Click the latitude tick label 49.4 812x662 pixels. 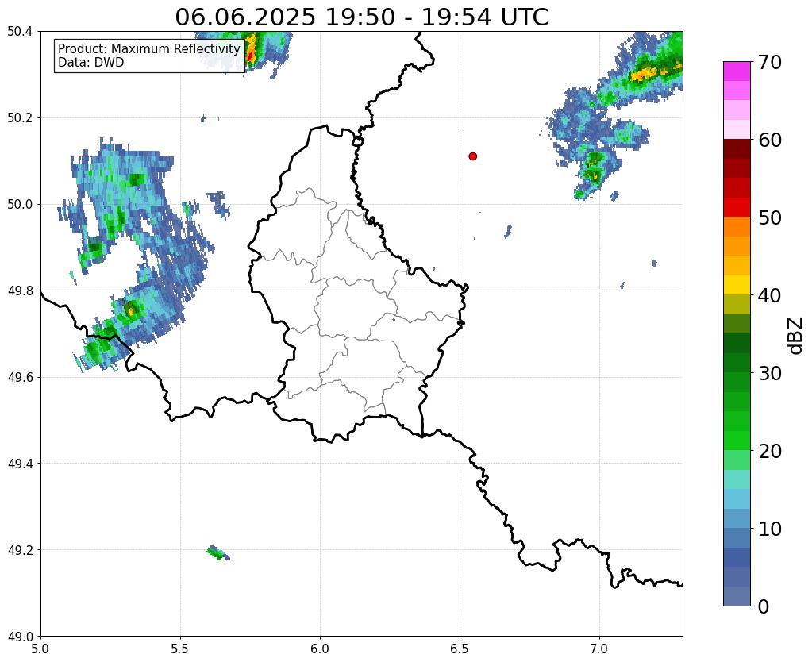[20, 464]
